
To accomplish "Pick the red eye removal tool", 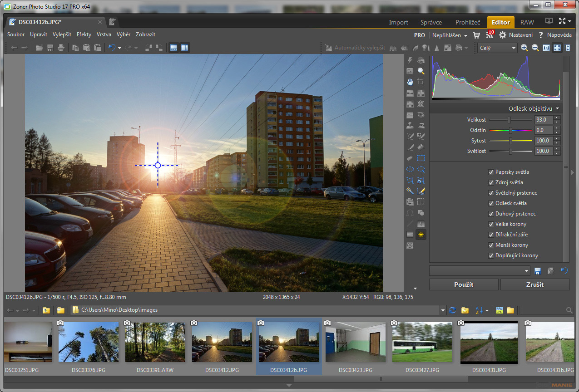I will click(421, 115).
